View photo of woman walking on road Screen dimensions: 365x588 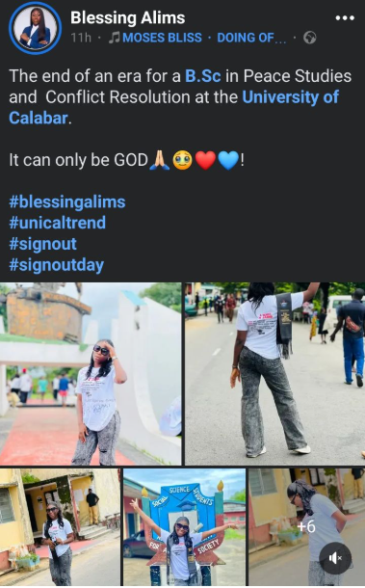click(x=275, y=374)
